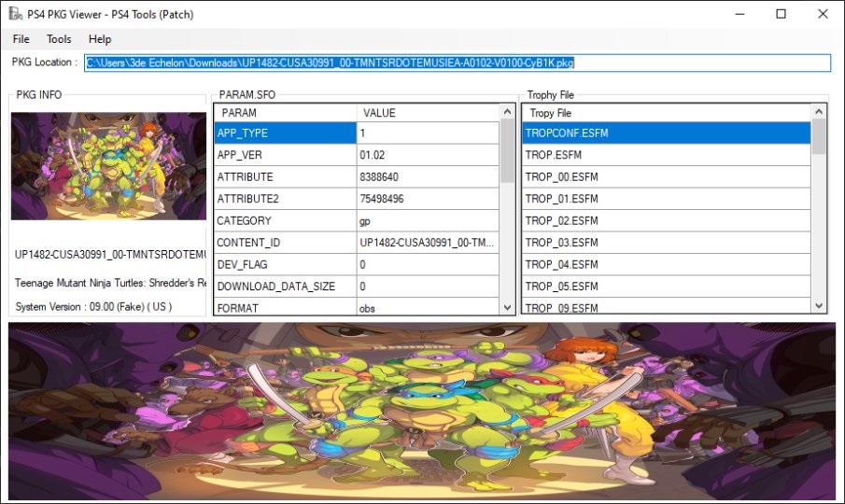Screen dimensions: 845x504
Task: Click the FORMAT value obs
Action: pyautogui.click(x=428, y=307)
